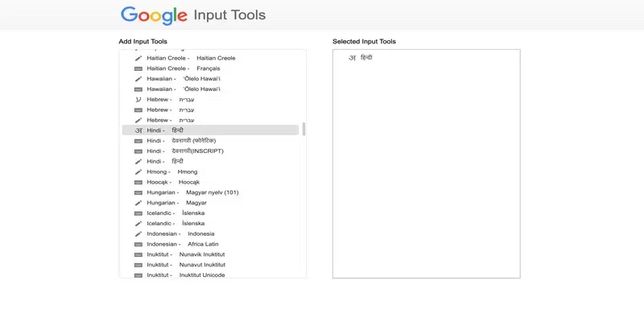This screenshot has height=322, width=644.
Task: Select Hindi देवनागरी (फोनेटिक) row text
Action: pyautogui.click(x=181, y=141)
